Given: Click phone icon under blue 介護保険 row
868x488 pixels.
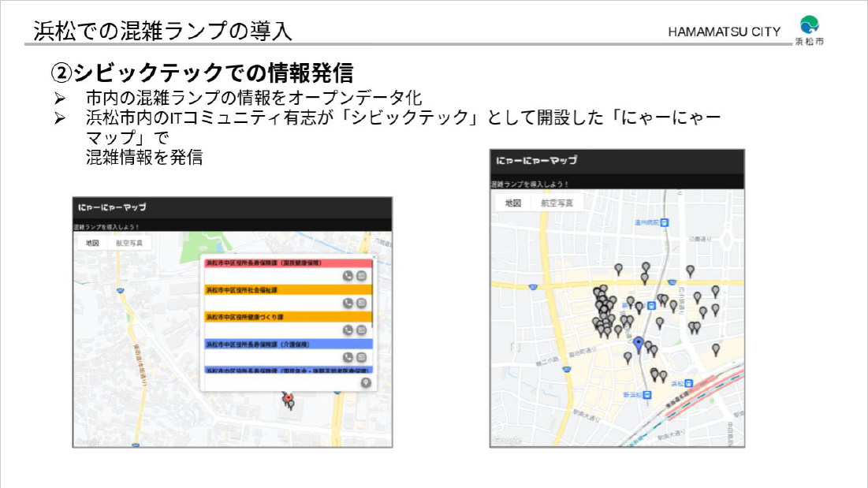Looking at the screenshot, I should tap(348, 357).
